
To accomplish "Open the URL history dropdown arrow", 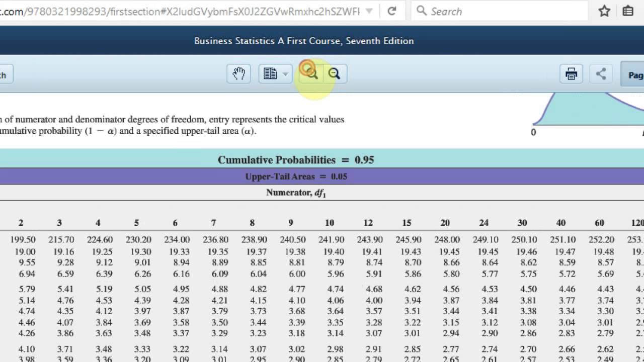I will coord(369,11).
